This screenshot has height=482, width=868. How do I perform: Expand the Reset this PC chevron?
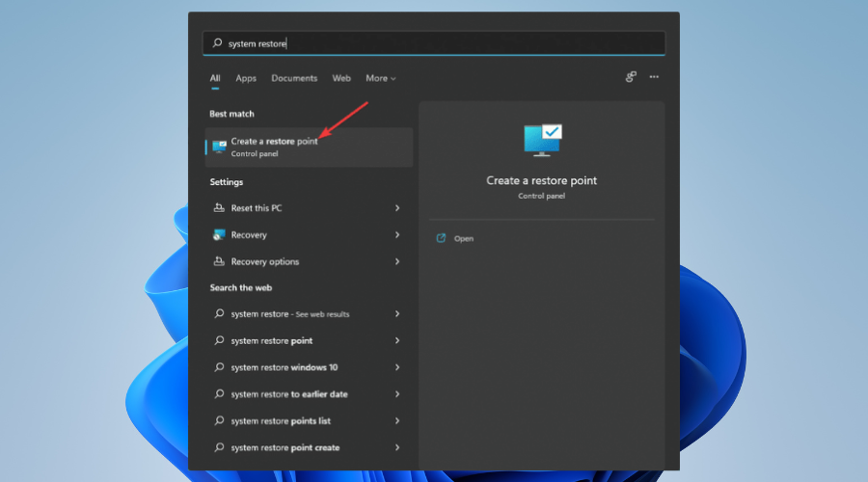pos(397,208)
